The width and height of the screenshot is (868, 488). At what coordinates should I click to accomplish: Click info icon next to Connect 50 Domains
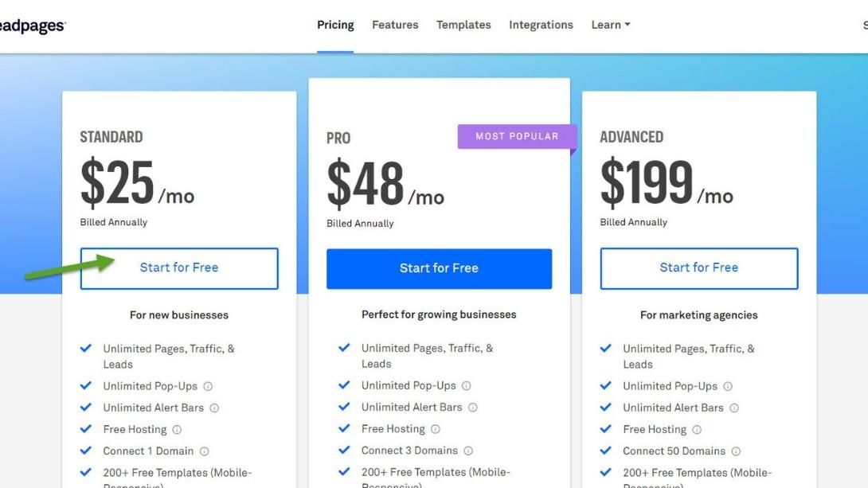(x=736, y=451)
